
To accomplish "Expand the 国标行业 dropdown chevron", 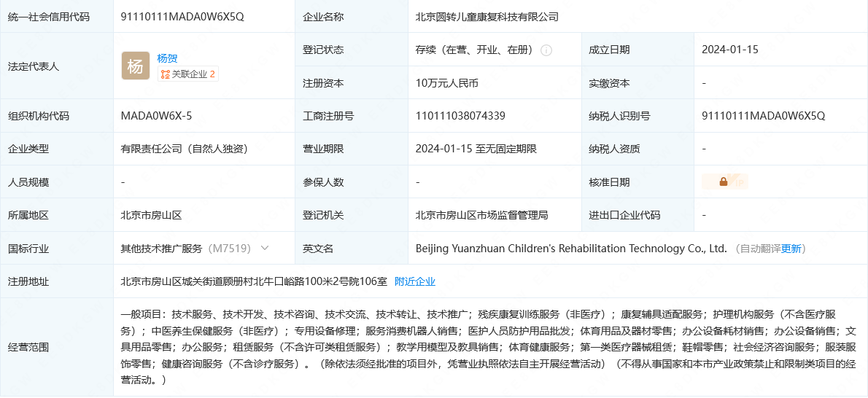I will click(265, 248).
